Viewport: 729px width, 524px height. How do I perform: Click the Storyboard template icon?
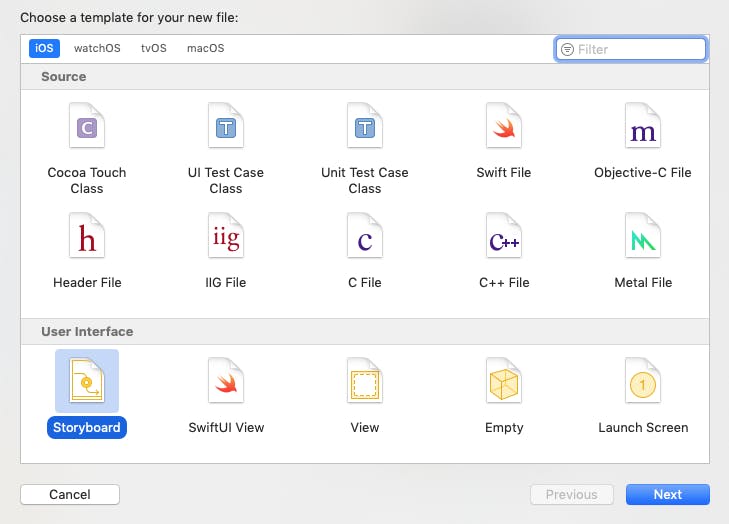[87, 380]
